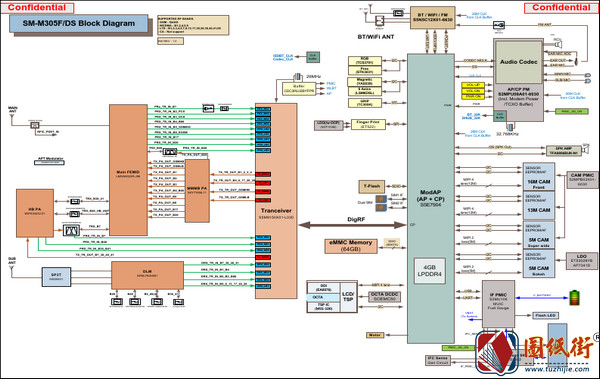Screen dimensions: 600x379
Task: Click the receiver speaker icon near Audio Codec
Action: 557,43
